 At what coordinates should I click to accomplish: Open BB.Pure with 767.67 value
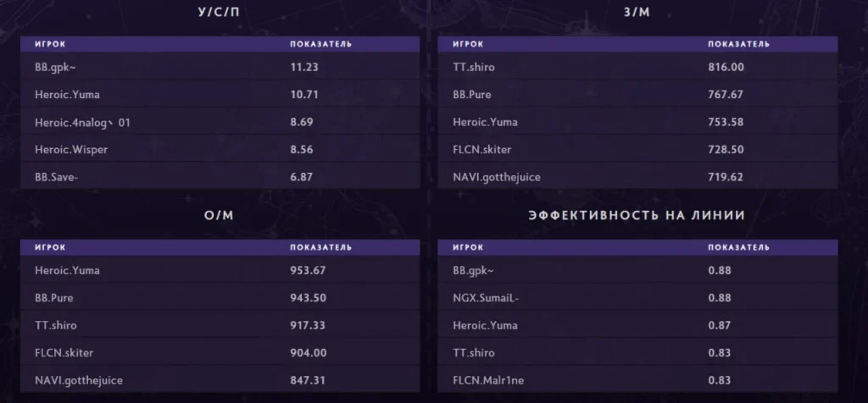637,95
